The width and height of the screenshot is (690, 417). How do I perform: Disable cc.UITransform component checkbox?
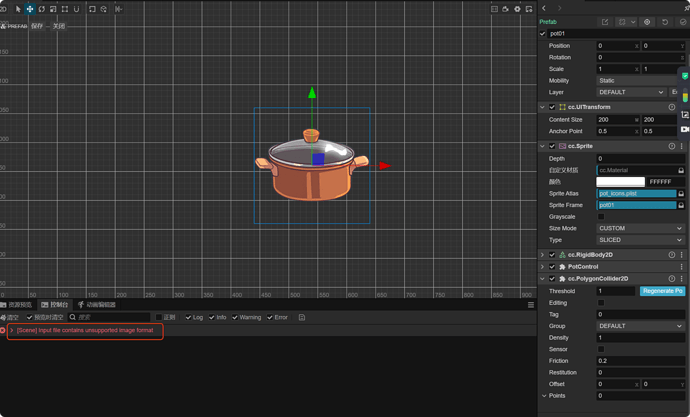coord(552,107)
